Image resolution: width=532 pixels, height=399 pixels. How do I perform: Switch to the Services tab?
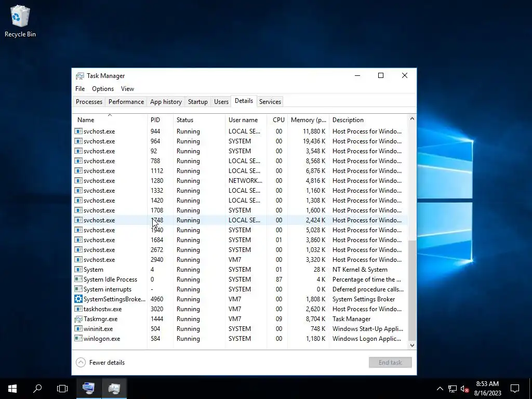click(270, 102)
